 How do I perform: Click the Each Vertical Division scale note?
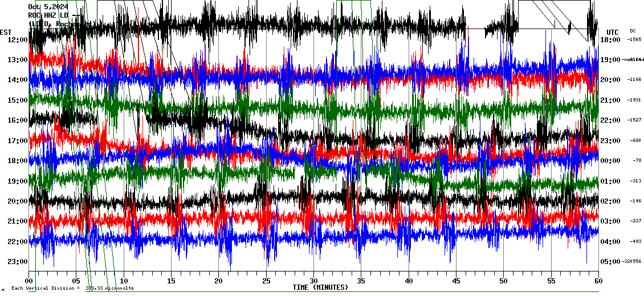pos(72,289)
